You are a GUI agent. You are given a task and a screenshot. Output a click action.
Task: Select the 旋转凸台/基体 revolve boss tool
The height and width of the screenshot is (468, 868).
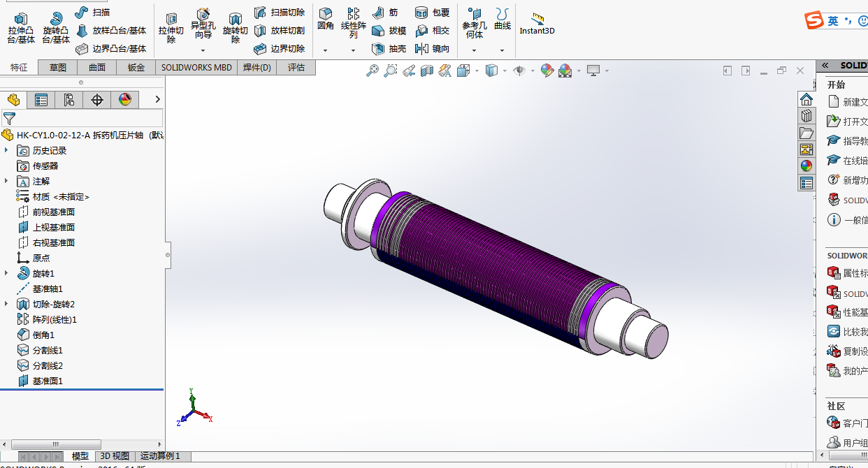tap(56, 28)
